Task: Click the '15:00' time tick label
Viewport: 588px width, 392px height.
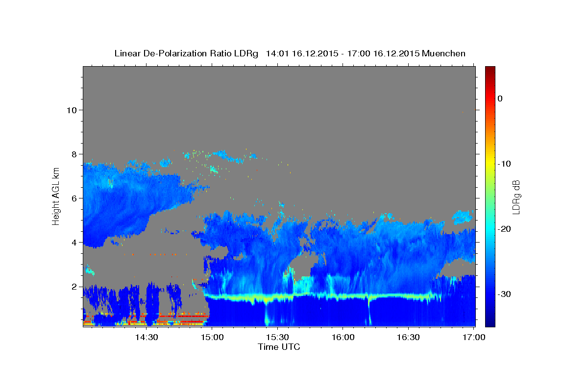Action: [x=213, y=337]
